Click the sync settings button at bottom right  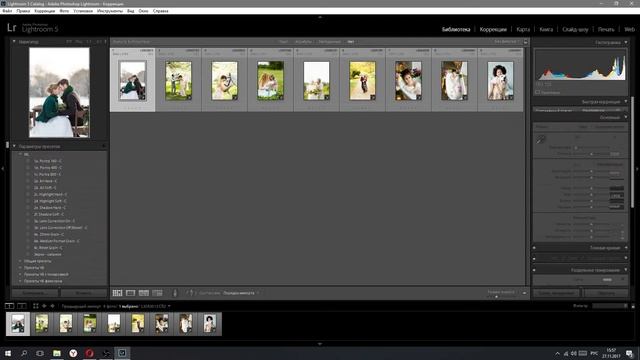pos(556,293)
